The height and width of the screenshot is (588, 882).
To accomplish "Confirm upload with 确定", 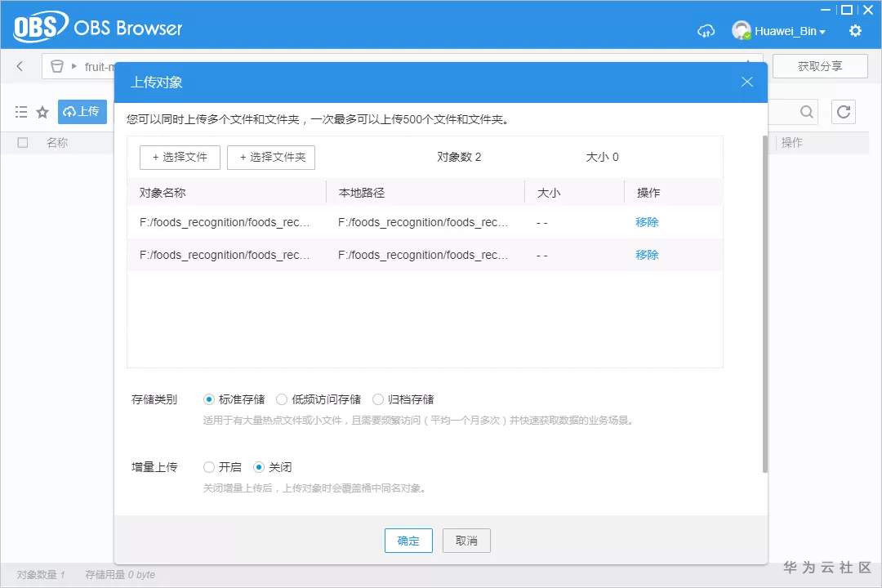I will point(408,541).
